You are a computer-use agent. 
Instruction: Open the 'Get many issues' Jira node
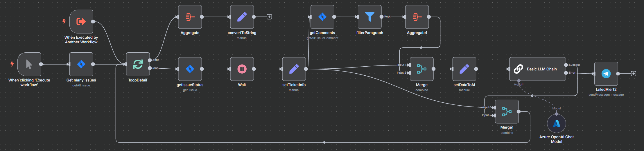coord(81,64)
